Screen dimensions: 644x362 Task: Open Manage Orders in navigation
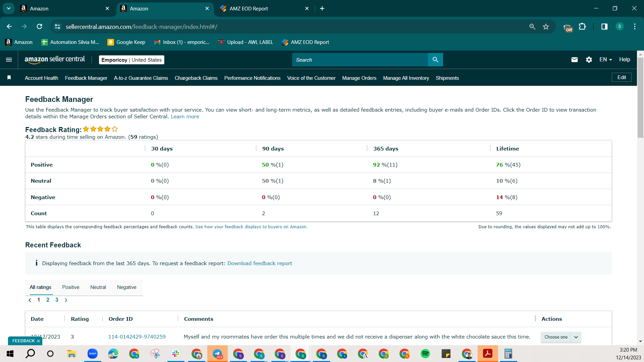tap(359, 78)
